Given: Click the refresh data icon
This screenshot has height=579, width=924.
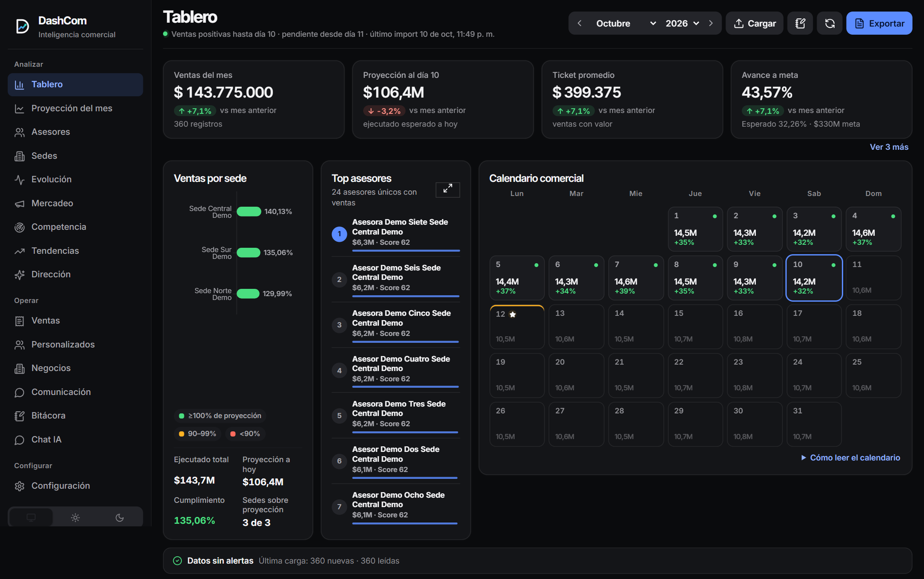Looking at the screenshot, I should pyautogui.click(x=829, y=23).
